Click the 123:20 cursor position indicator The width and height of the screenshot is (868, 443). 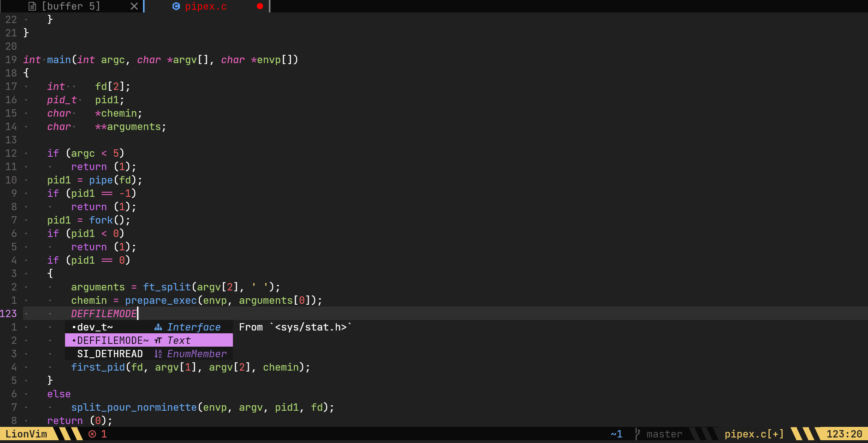pyautogui.click(x=844, y=434)
